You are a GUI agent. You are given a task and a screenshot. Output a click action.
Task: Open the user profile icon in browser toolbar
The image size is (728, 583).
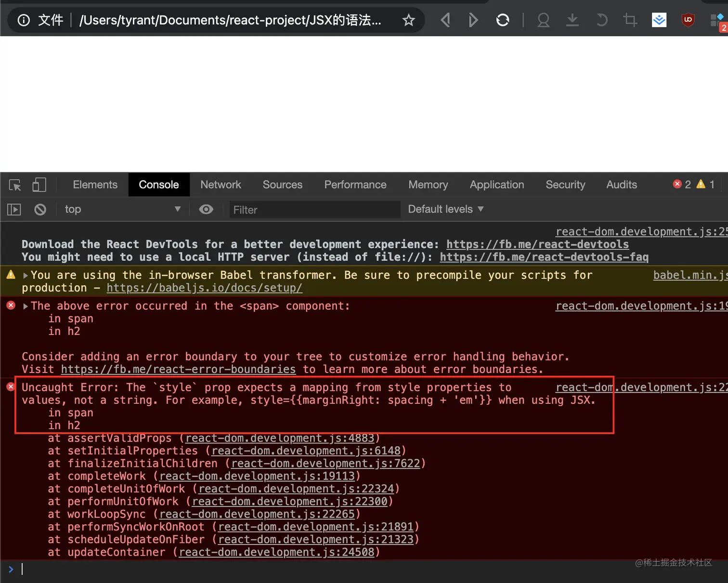click(x=543, y=20)
